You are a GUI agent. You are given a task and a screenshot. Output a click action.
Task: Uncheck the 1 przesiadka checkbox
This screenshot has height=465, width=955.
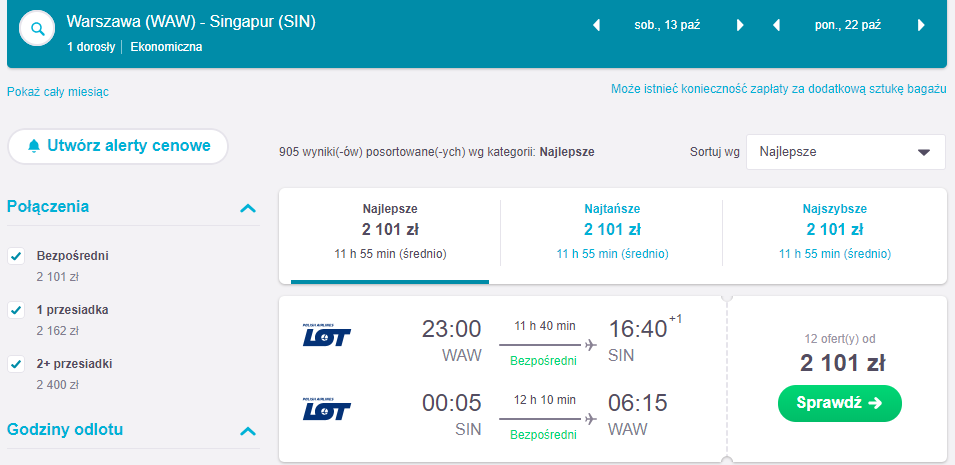tap(16, 310)
